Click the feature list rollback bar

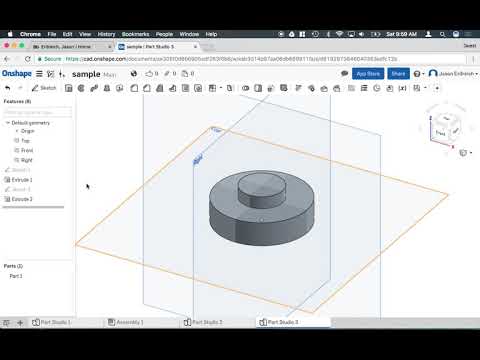click(x=33, y=207)
